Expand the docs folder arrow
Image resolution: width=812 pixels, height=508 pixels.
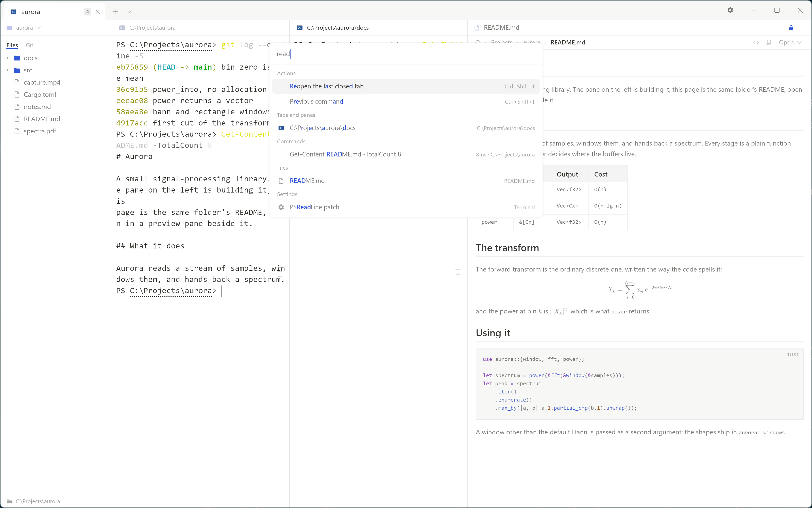click(7, 58)
